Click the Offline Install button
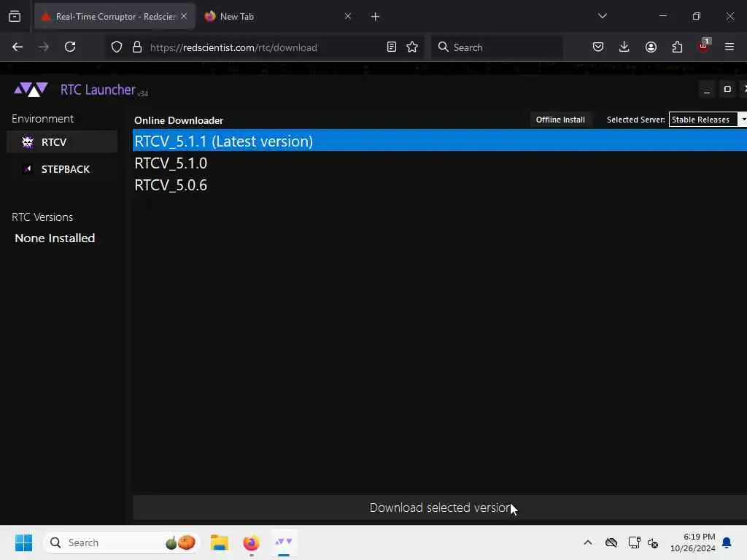The image size is (747, 560). pos(560,120)
